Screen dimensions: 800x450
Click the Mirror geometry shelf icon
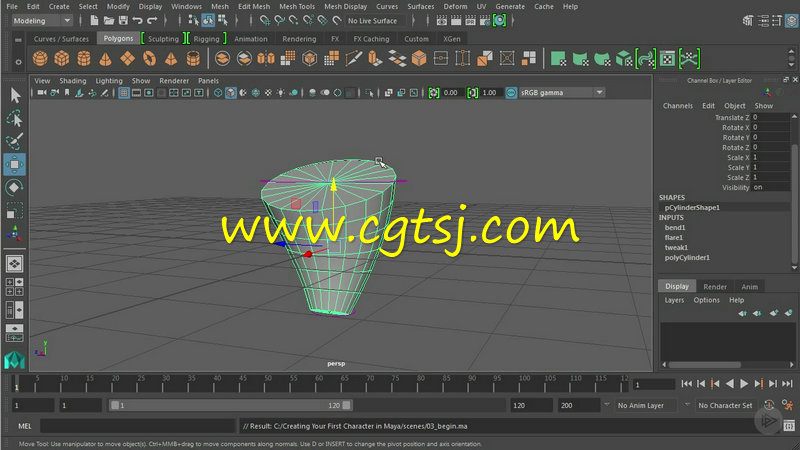tap(266, 59)
